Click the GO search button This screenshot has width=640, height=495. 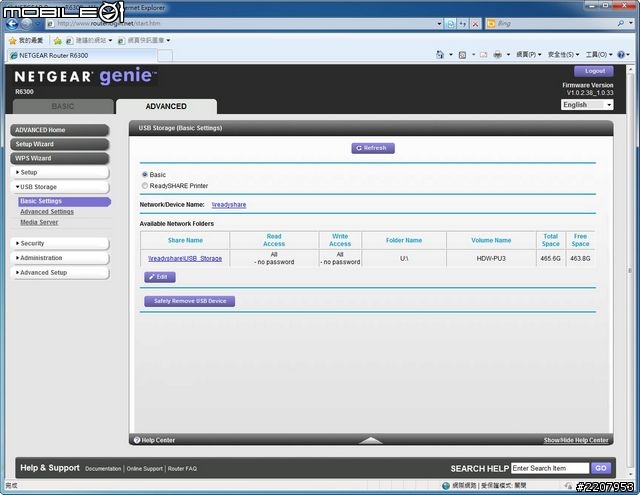[601, 468]
